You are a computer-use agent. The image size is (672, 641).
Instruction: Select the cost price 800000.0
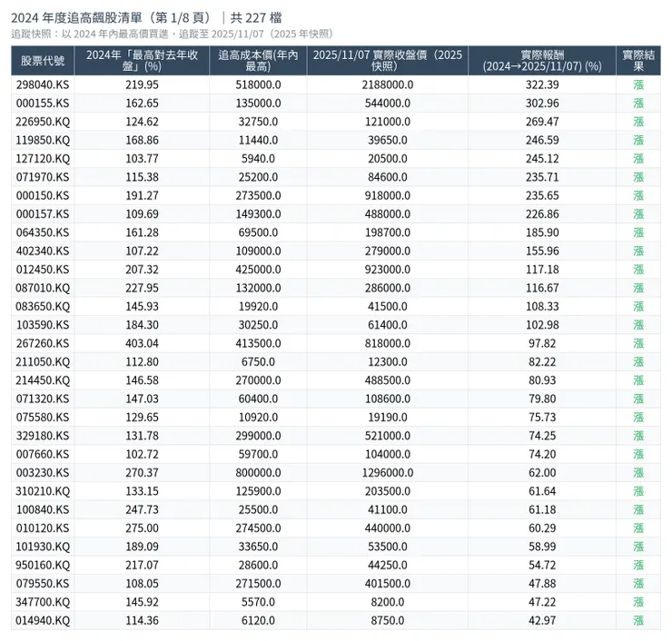pos(258,473)
